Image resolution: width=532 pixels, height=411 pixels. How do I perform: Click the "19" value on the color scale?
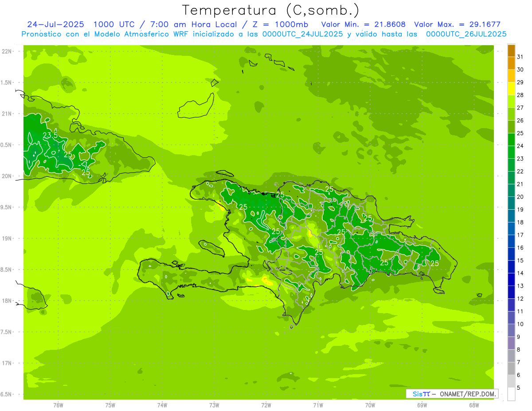click(520, 210)
